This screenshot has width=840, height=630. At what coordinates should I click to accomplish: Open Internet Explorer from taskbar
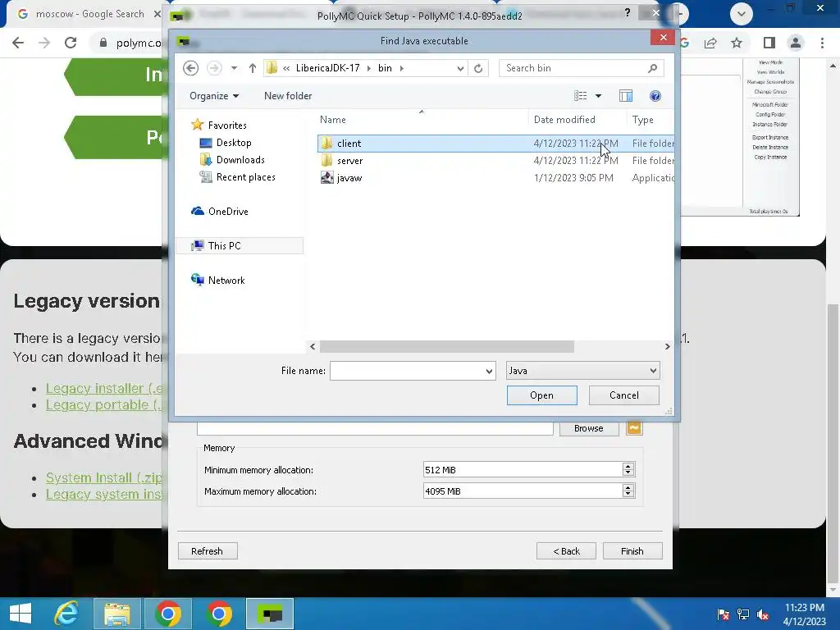click(x=66, y=614)
